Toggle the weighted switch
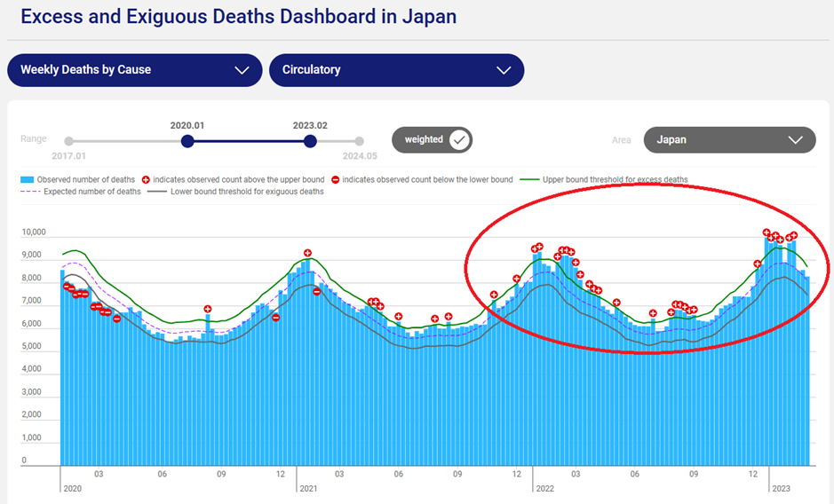 (433, 139)
